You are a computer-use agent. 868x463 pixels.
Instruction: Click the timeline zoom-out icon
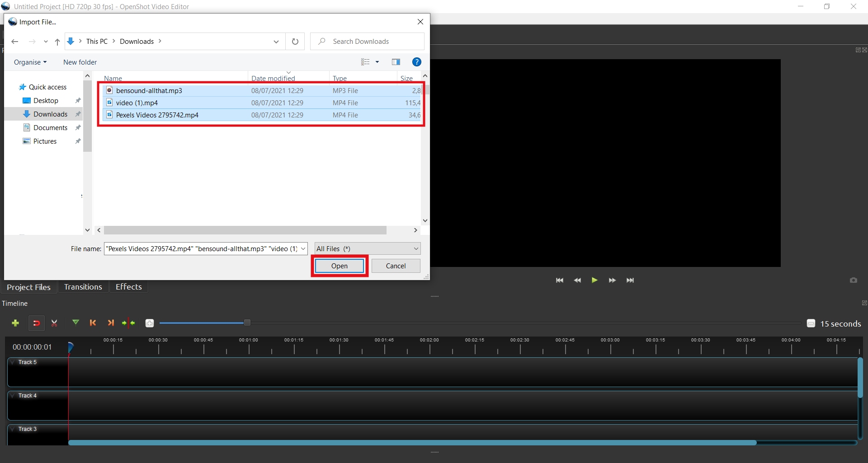pyautogui.click(x=811, y=323)
